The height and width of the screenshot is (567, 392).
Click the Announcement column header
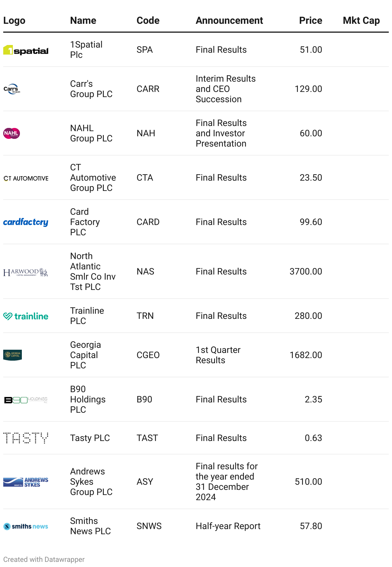229,21
